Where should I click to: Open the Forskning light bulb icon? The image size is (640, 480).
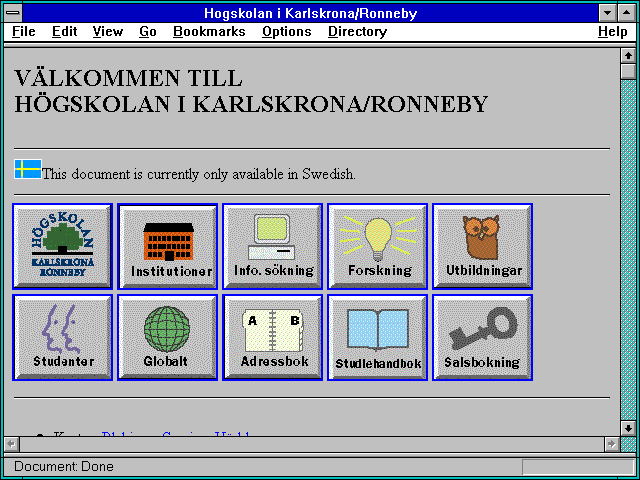pos(378,247)
